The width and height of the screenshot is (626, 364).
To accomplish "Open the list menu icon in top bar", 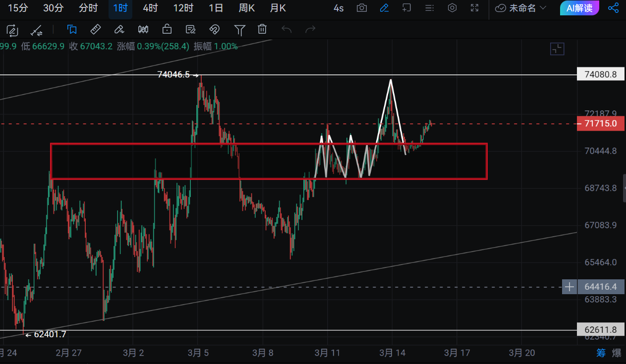I will pyautogui.click(x=429, y=8).
